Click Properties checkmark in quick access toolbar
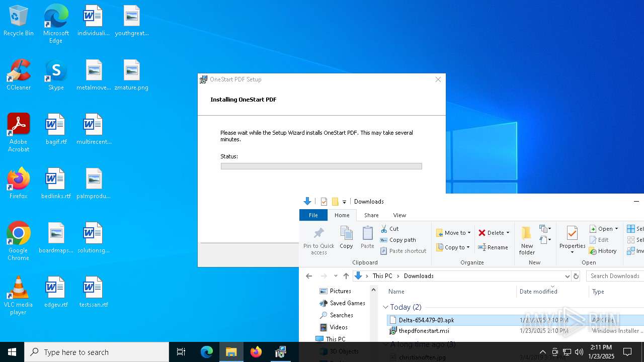Screen dimensions: 644x362 tap(324, 202)
